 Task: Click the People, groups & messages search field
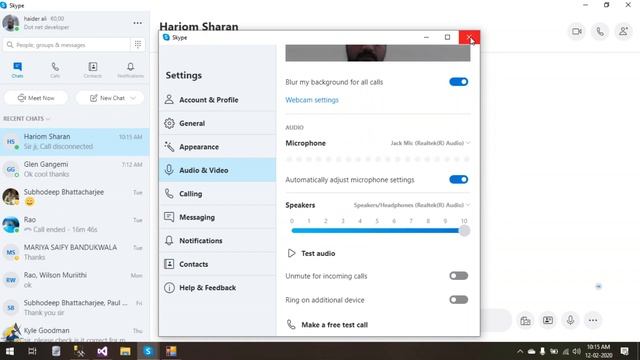66,44
